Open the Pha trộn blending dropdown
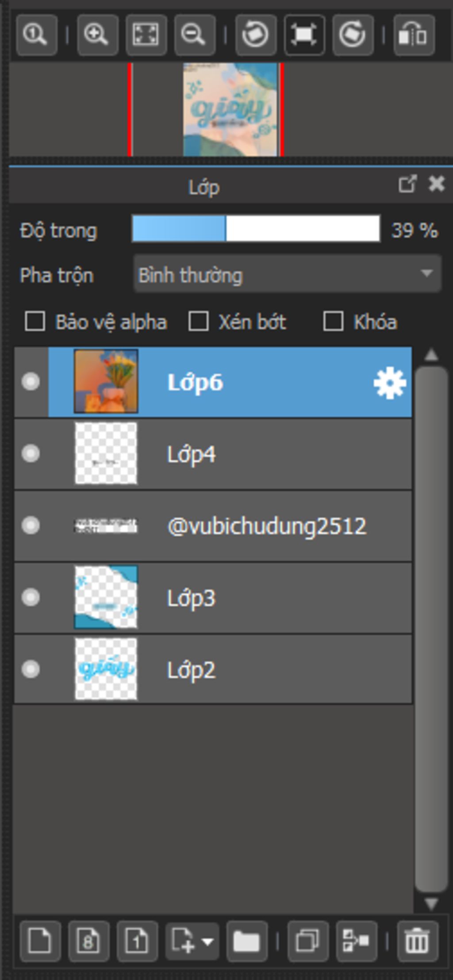 click(x=288, y=274)
